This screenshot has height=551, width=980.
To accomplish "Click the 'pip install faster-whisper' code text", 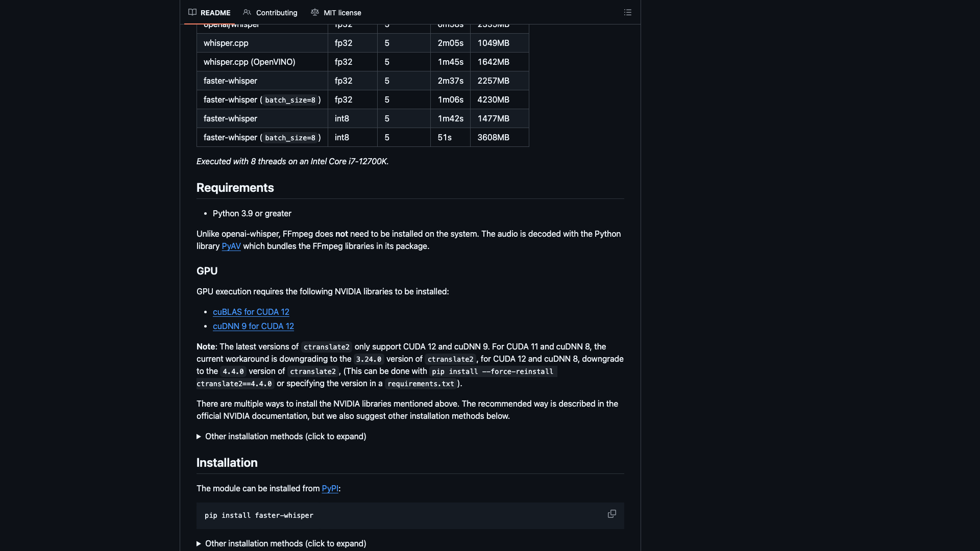I will click(259, 515).
